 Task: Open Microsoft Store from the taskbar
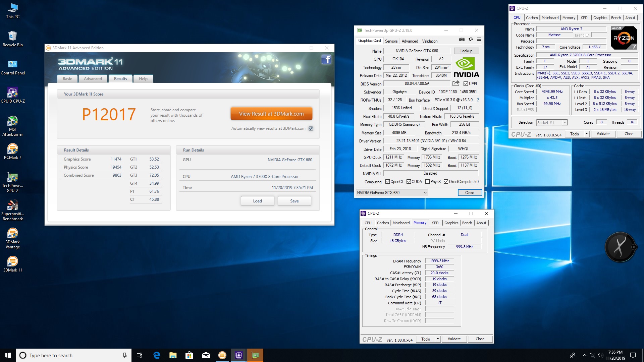click(x=190, y=355)
